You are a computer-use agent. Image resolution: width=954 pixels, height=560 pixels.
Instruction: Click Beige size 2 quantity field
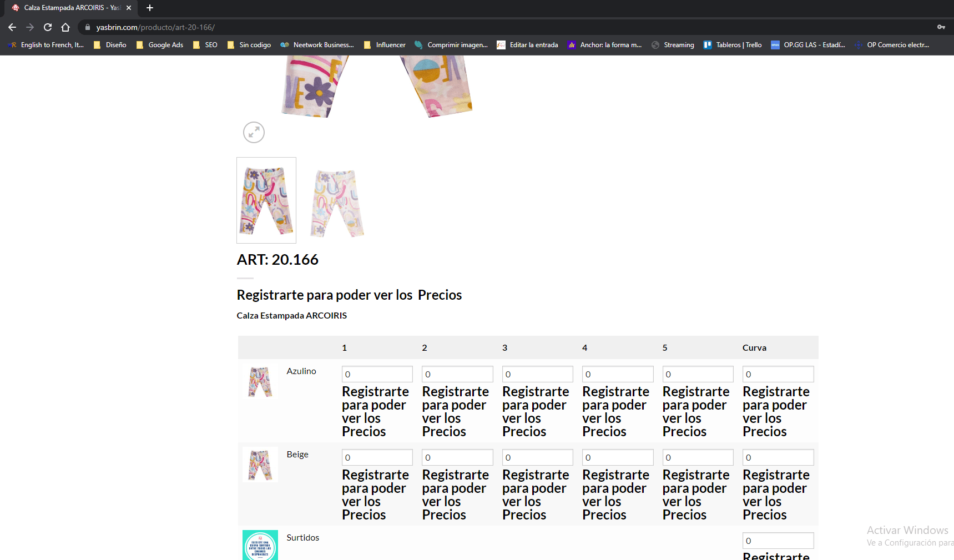(457, 457)
